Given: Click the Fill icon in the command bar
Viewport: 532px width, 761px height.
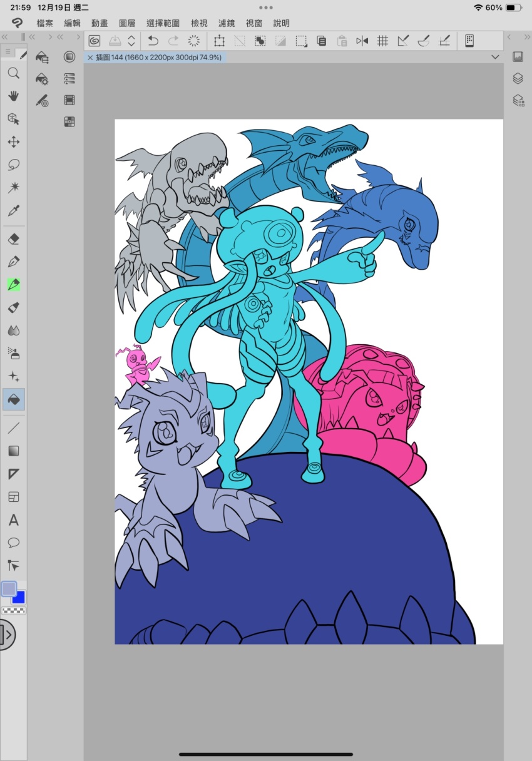Looking at the screenshot, I should pyautogui.click(x=280, y=41).
